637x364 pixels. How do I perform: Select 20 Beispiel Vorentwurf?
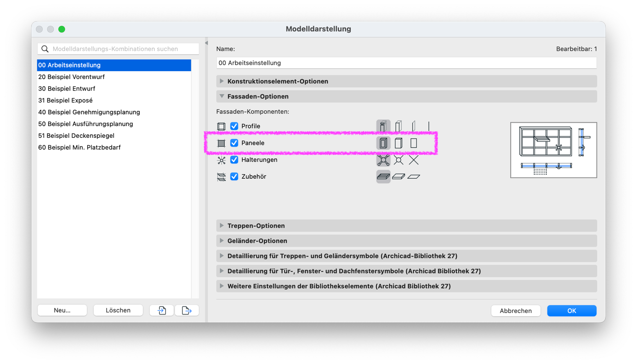(114, 77)
